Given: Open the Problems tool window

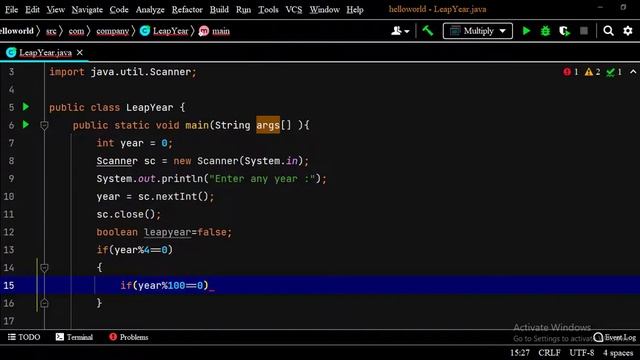Looking at the screenshot, I should point(129,337).
